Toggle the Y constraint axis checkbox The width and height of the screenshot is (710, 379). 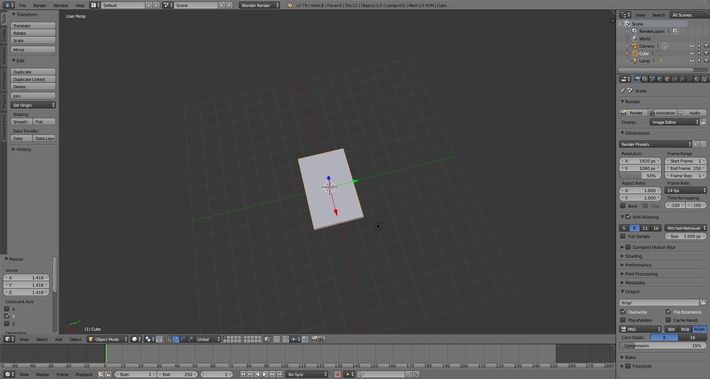click(x=7, y=316)
